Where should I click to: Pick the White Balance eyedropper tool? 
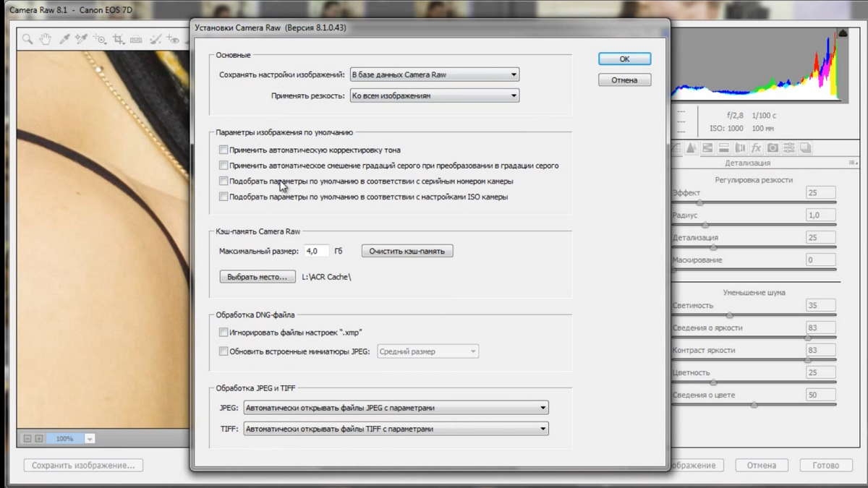tap(65, 40)
